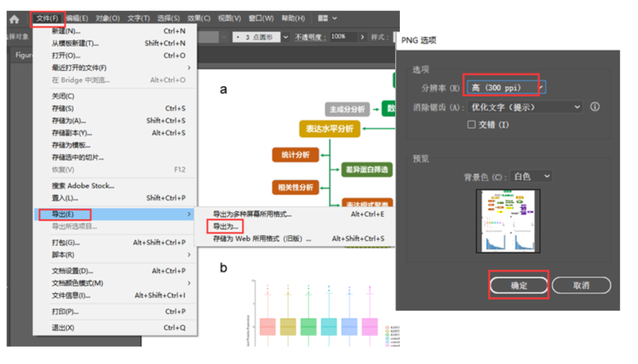This screenshot has width=638, height=364.
Task: Open the 效果(C) menu
Action: tap(198, 19)
